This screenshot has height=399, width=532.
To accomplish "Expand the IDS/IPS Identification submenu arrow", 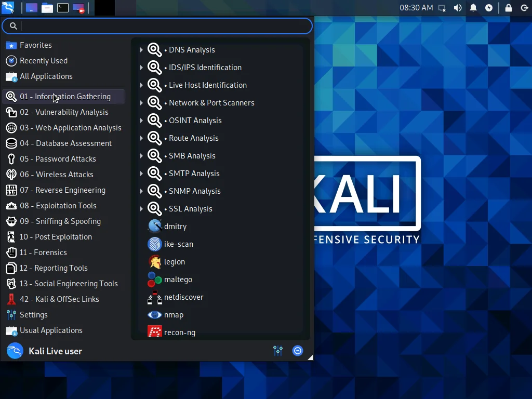I will tap(141, 68).
